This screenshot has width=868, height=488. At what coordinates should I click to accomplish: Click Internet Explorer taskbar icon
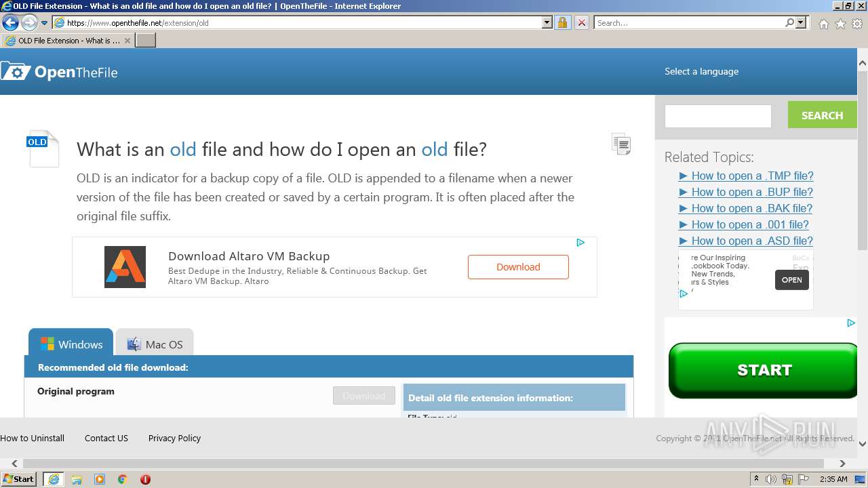(53, 479)
